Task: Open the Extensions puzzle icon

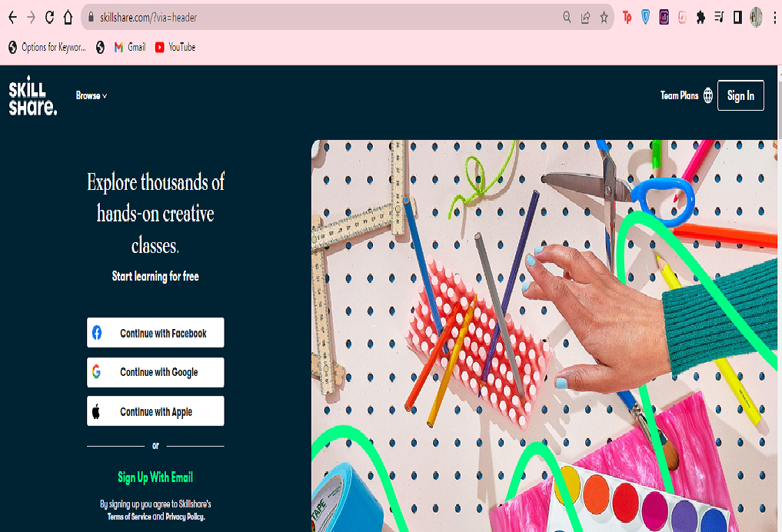Action: pyautogui.click(x=700, y=18)
